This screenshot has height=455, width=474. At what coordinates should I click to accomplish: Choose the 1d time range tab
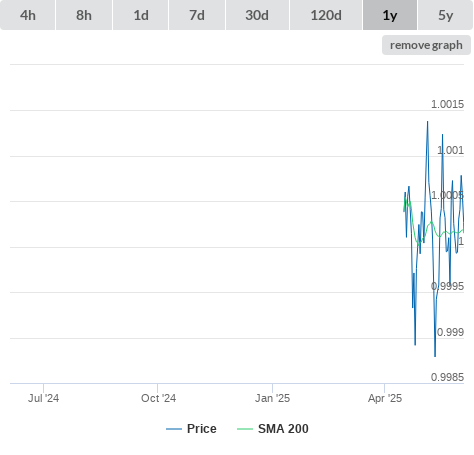point(141,15)
